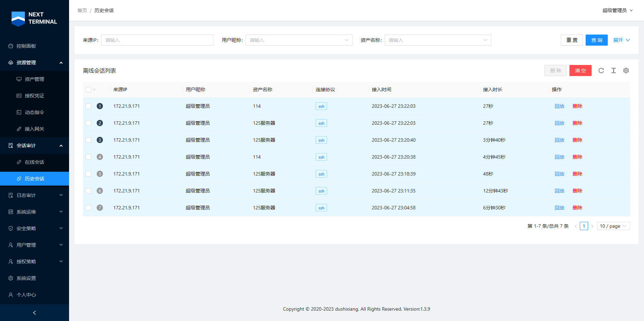Viewport: 644px width, 321px height.
Task: Open the table density (row height) icon
Action: 614,70
